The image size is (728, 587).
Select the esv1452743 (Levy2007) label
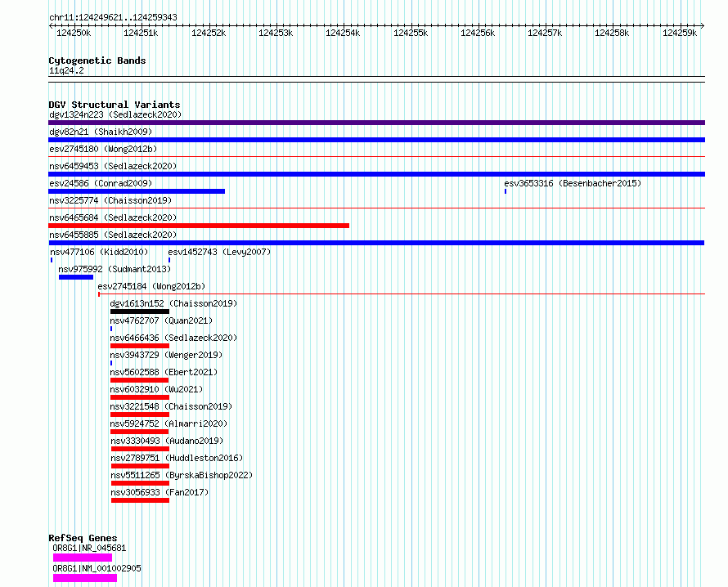(x=219, y=252)
